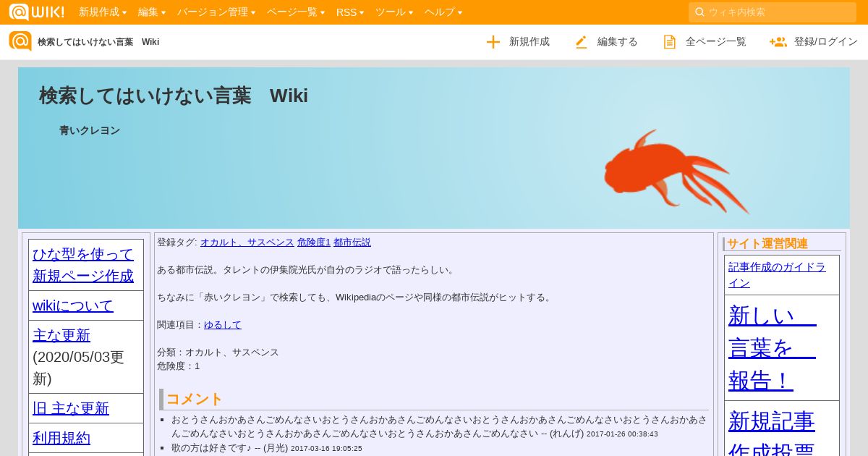Screen dimensions: 868x456
Task: Click the large banner title 検索してはいけない言葉 Wiki
Action: tap(174, 96)
